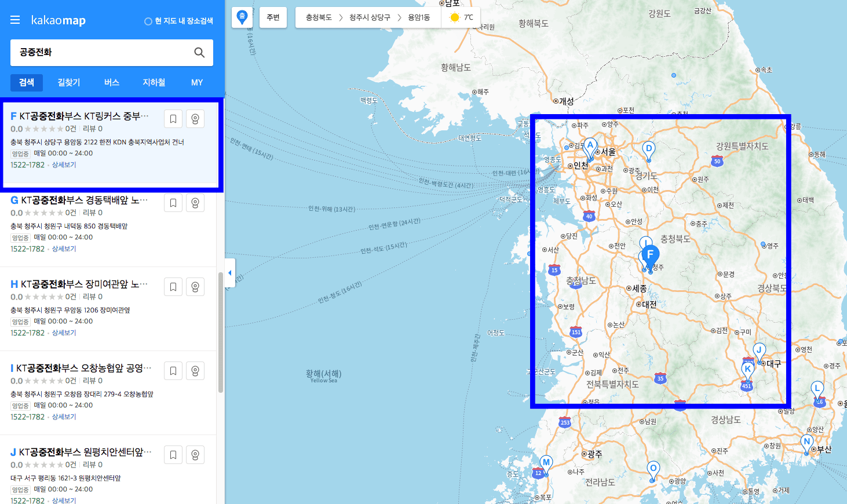
Task: Toggle 현 지도 내 장소검색 option
Action: (x=178, y=21)
